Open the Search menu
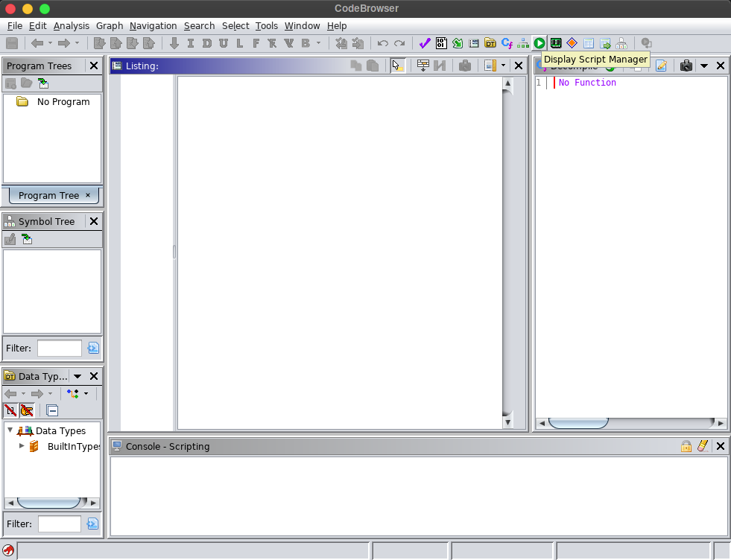The image size is (731, 560). [200, 25]
